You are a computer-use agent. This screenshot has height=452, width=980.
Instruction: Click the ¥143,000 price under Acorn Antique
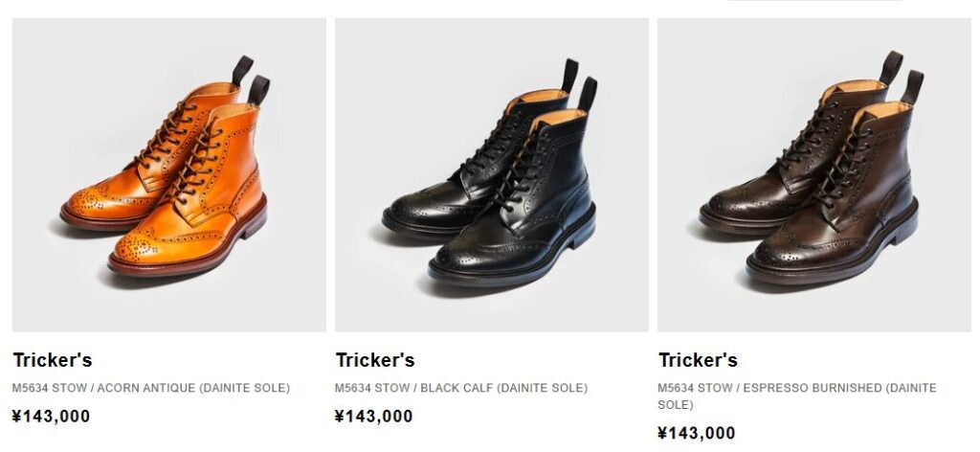click(51, 417)
